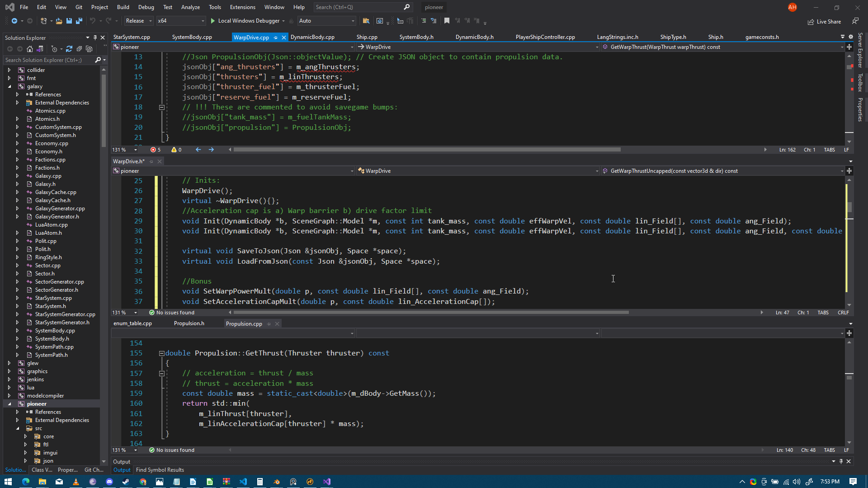The height and width of the screenshot is (488, 868).
Task: Start Local Windows Debugger with green play icon
Action: click(213, 21)
